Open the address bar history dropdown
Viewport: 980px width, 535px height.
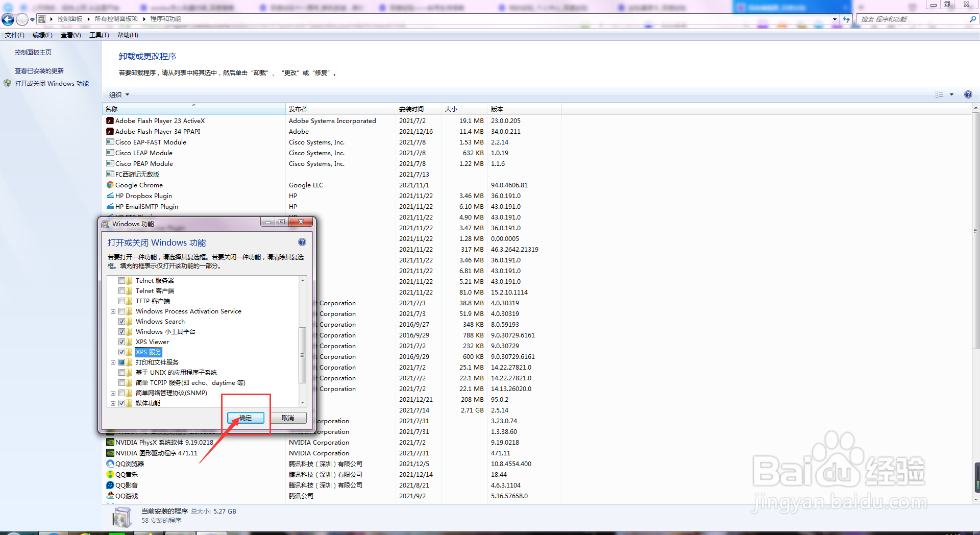coord(835,19)
